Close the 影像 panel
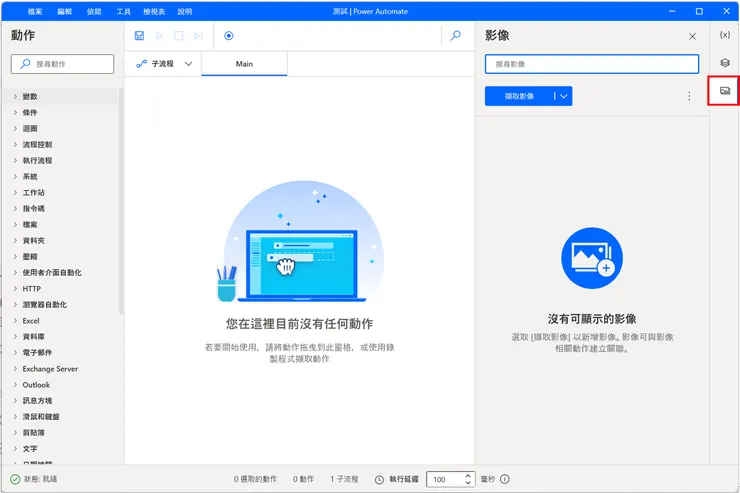 692,36
